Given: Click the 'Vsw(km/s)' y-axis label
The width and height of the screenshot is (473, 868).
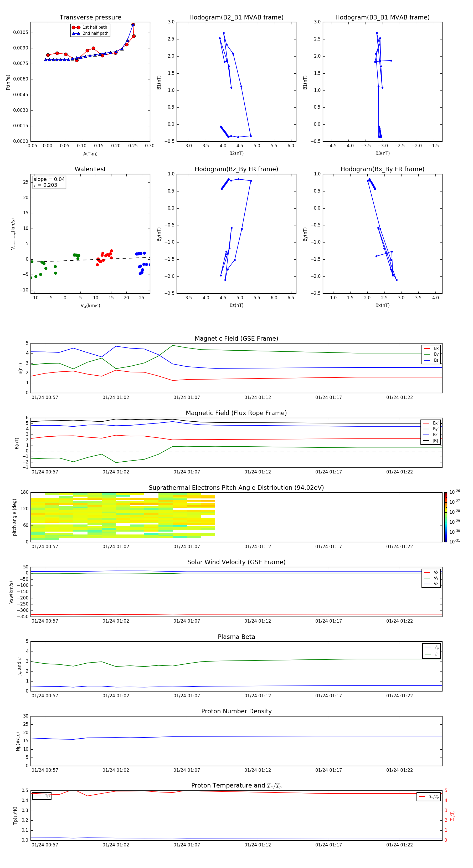Looking at the screenshot, I should (x=11, y=592).
